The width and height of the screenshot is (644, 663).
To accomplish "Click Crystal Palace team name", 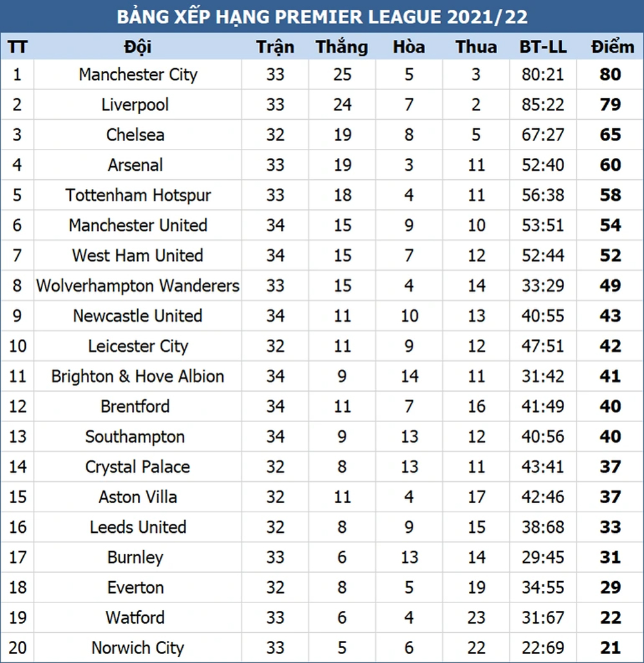I will 138,466.
